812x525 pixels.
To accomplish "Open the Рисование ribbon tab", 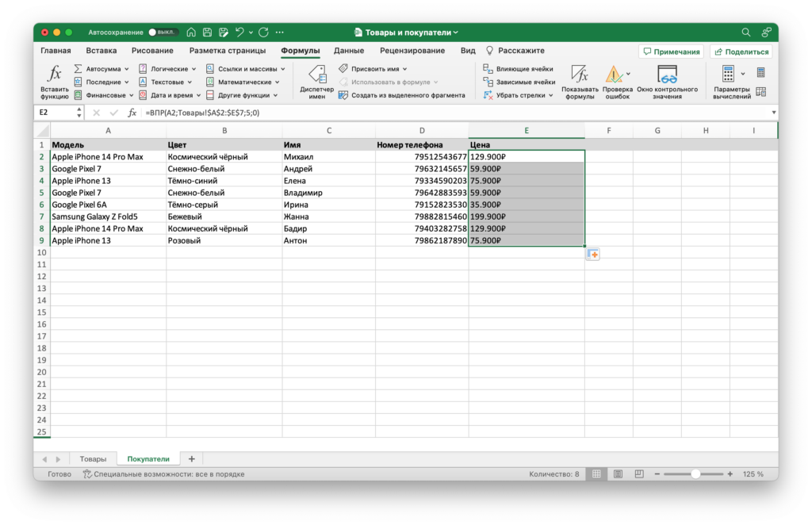I will click(152, 51).
